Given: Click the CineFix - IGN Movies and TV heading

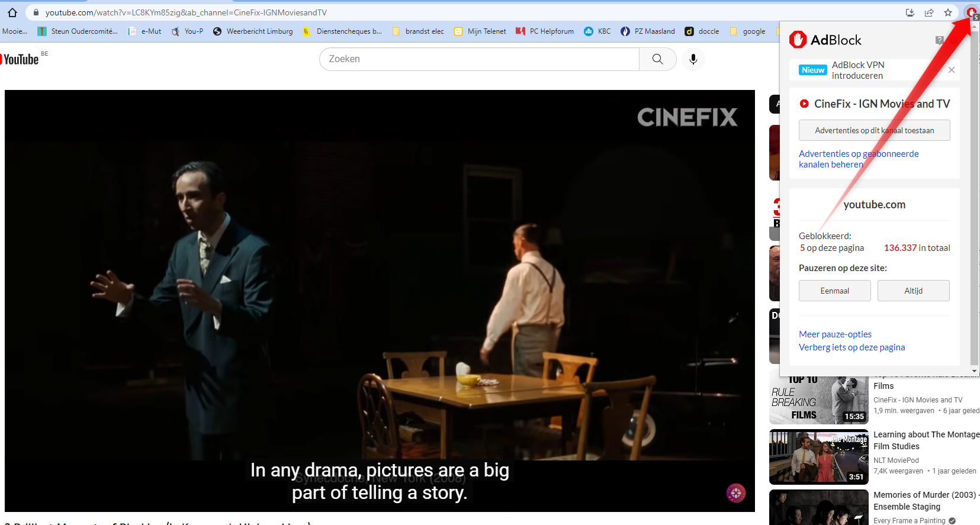Looking at the screenshot, I should click(x=882, y=104).
